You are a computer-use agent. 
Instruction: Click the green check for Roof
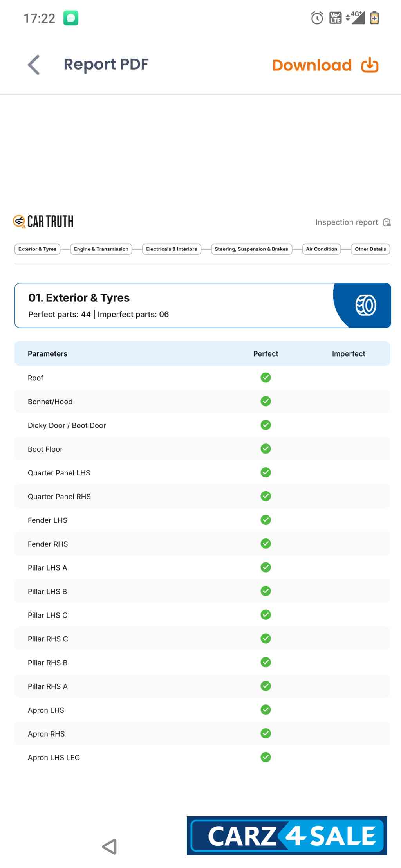(266, 378)
